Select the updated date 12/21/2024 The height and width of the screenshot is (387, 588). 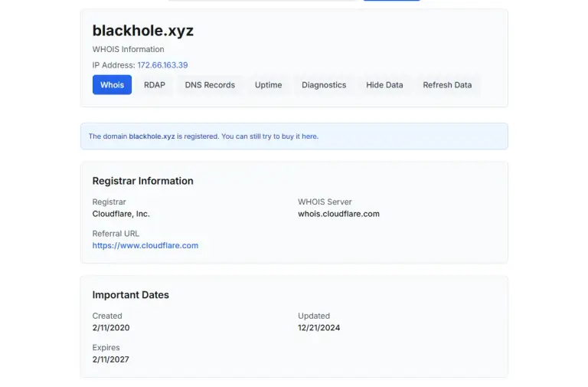pyautogui.click(x=318, y=328)
